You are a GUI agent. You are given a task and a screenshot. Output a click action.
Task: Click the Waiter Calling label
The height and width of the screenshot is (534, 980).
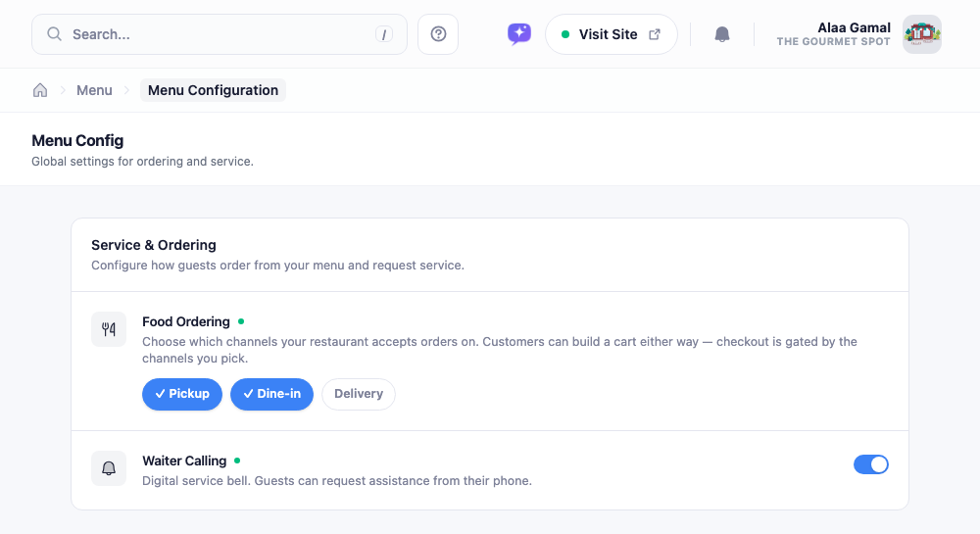pyautogui.click(x=184, y=461)
